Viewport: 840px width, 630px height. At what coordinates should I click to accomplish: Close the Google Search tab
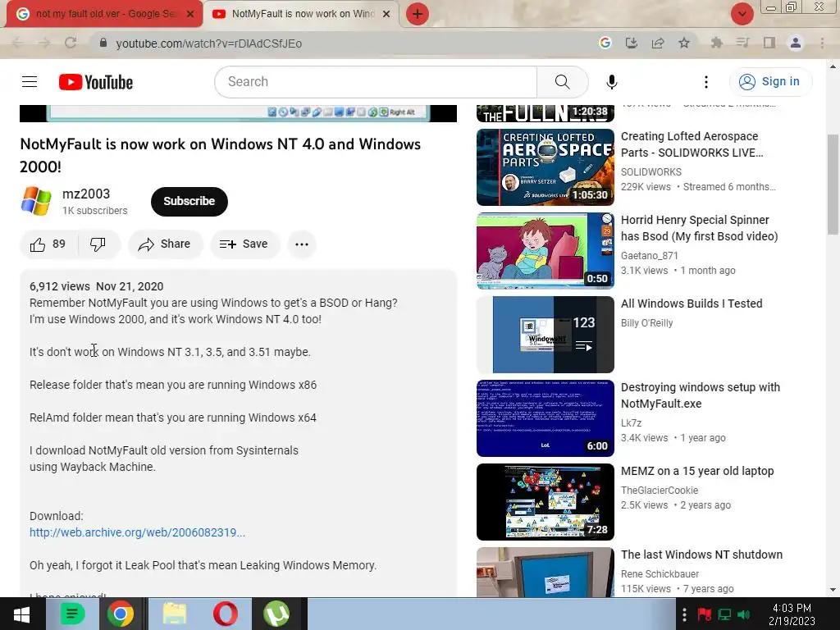tap(190, 14)
